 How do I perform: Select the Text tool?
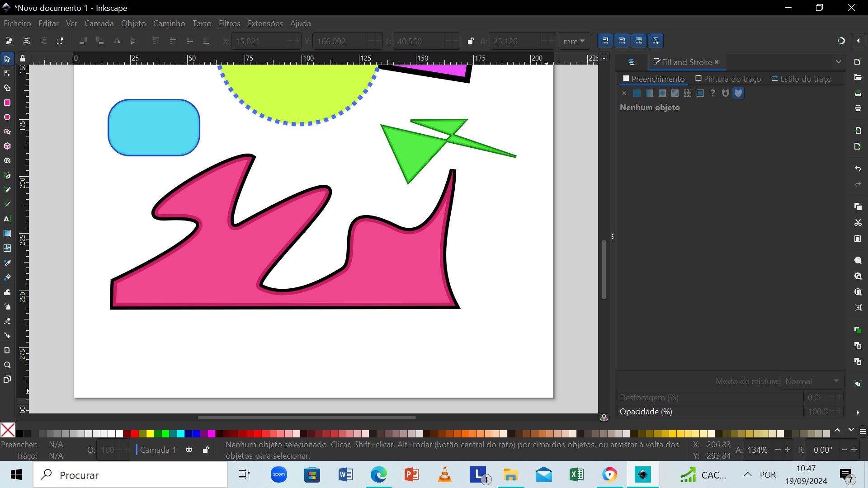tap(7, 219)
